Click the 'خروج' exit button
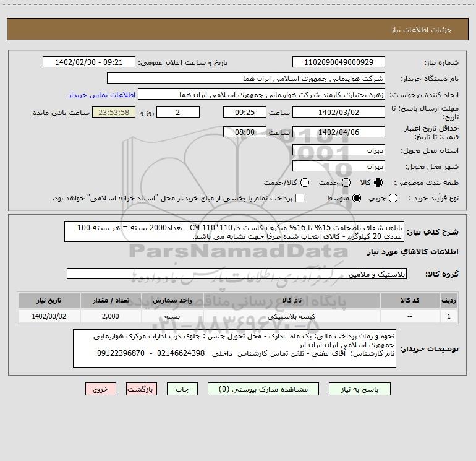The height and width of the screenshot is (461, 476). [x=100, y=389]
